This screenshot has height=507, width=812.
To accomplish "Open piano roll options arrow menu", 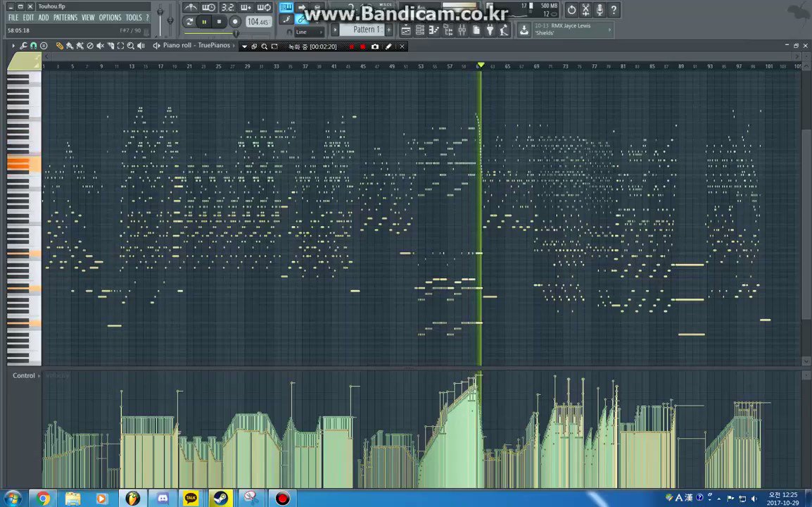I will [13, 46].
